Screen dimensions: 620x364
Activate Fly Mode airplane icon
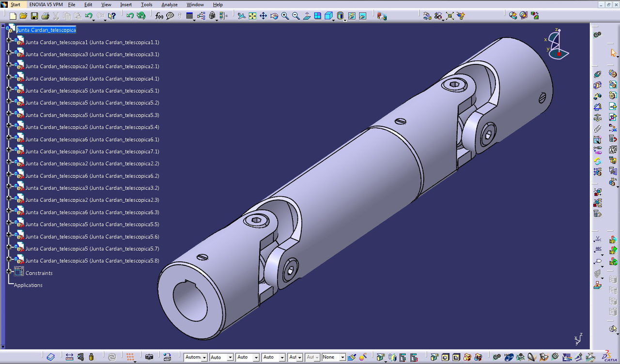(242, 16)
